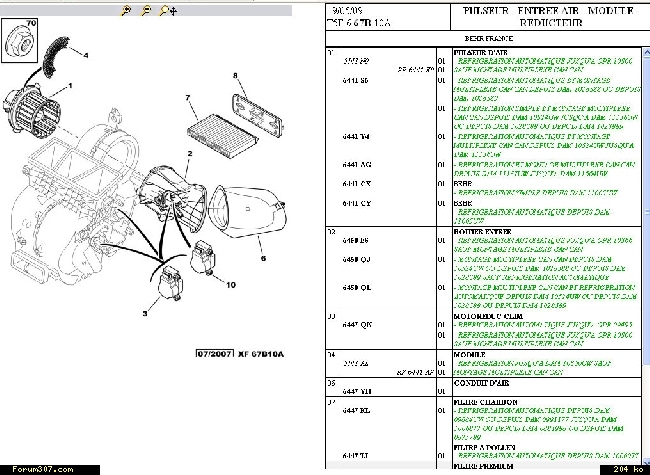Select the zoom and pan tool icon
Viewport: 650px width, 475px height.
168,10
